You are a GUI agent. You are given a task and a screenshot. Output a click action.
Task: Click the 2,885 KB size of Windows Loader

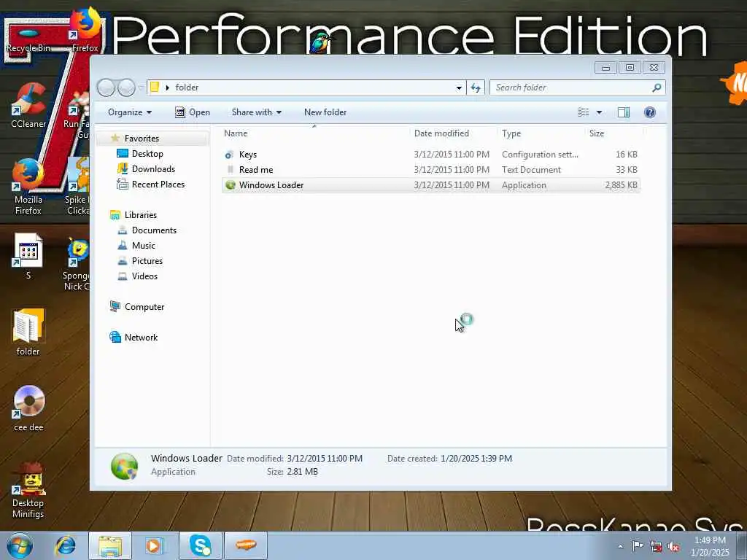(x=622, y=184)
